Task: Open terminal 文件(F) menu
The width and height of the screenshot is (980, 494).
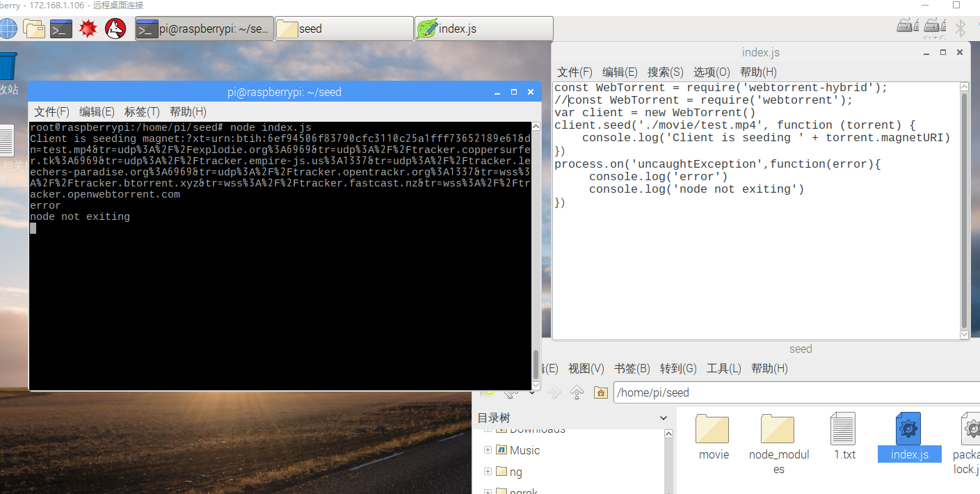Action: pyautogui.click(x=52, y=112)
